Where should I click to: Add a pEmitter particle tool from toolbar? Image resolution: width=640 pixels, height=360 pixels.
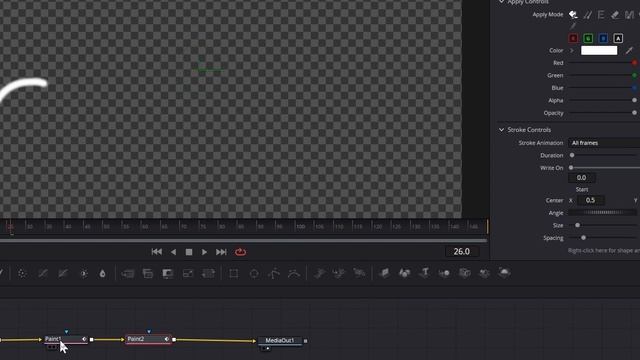click(319, 273)
